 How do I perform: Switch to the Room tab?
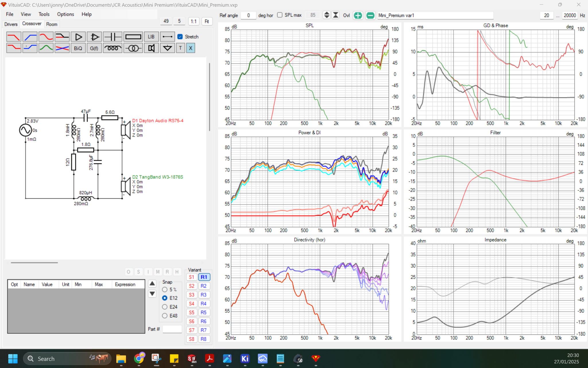tap(52, 24)
